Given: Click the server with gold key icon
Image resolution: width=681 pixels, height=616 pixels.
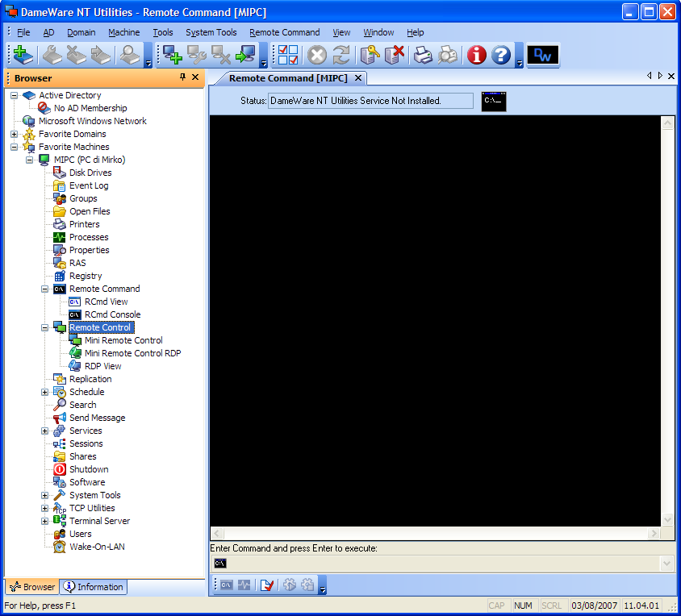Looking at the screenshot, I should [x=370, y=55].
